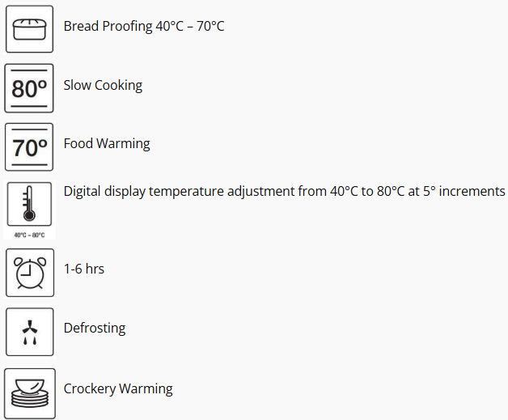This screenshot has height=420, width=508.
Task: Click the crockery warming plates icon
Action: point(30,393)
